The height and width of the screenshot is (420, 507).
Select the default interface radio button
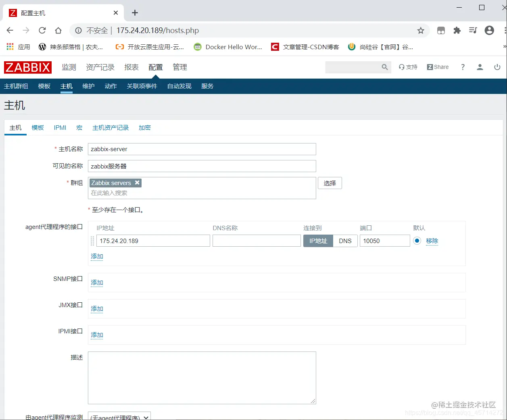pos(417,241)
